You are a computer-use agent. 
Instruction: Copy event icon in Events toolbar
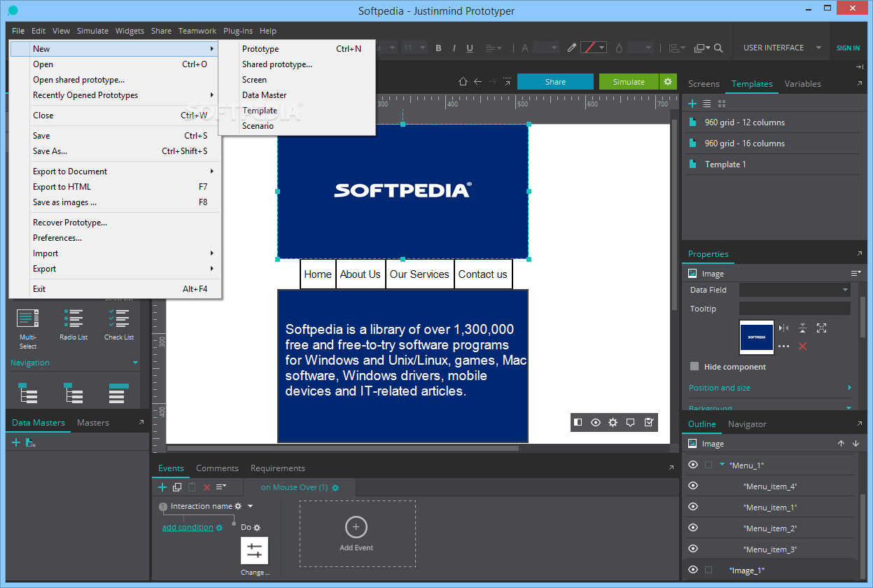(177, 487)
